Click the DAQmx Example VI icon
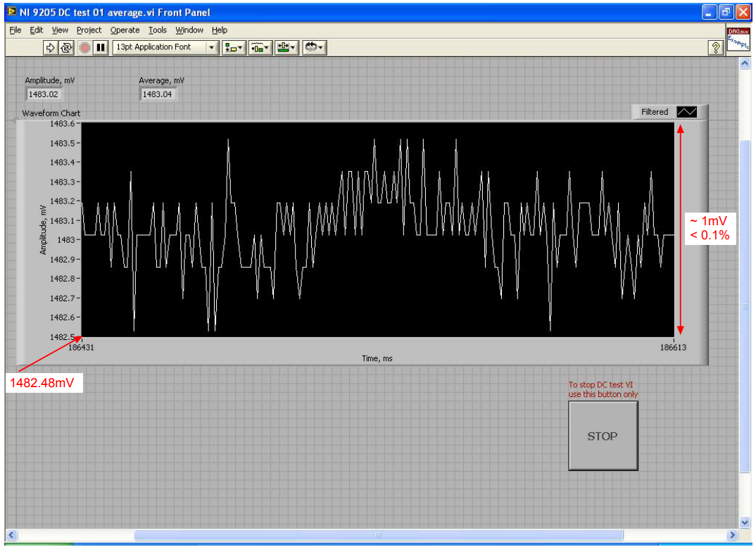756x554 pixels. click(739, 39)
